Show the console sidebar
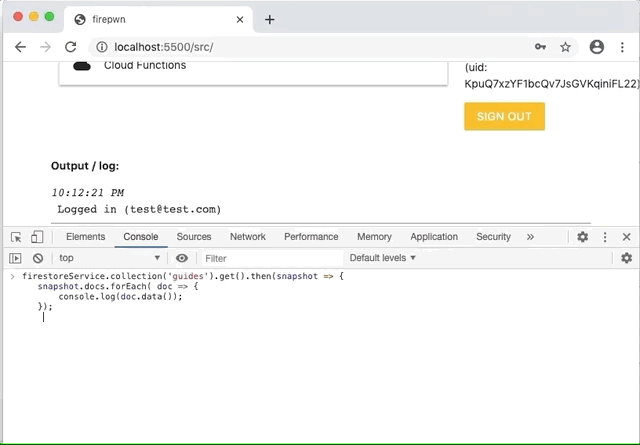The width and height of the screenshot is (640, 445). click(15, 258)
